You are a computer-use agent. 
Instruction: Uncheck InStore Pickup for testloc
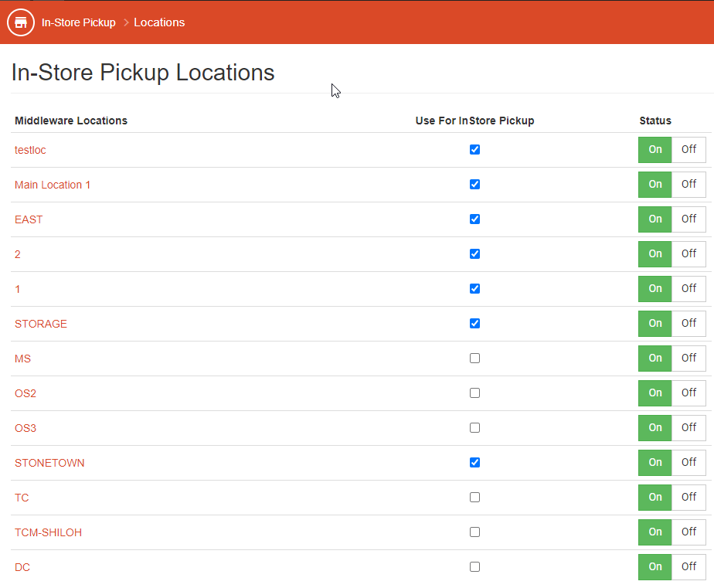point(474,149)
